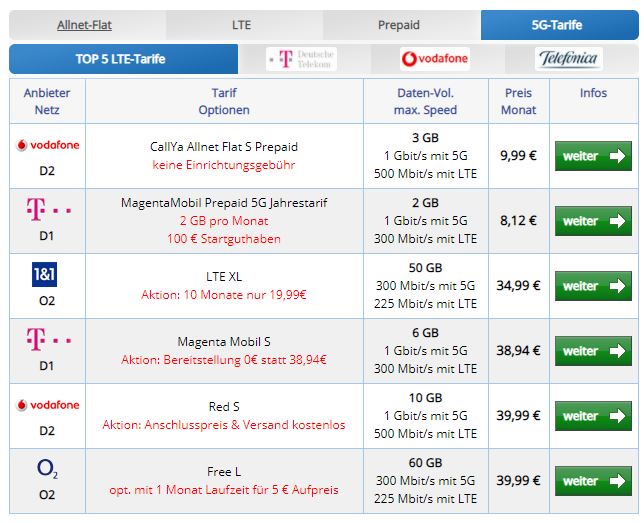Click the Vodafone logo in Red S row

[x=47, y=405]
